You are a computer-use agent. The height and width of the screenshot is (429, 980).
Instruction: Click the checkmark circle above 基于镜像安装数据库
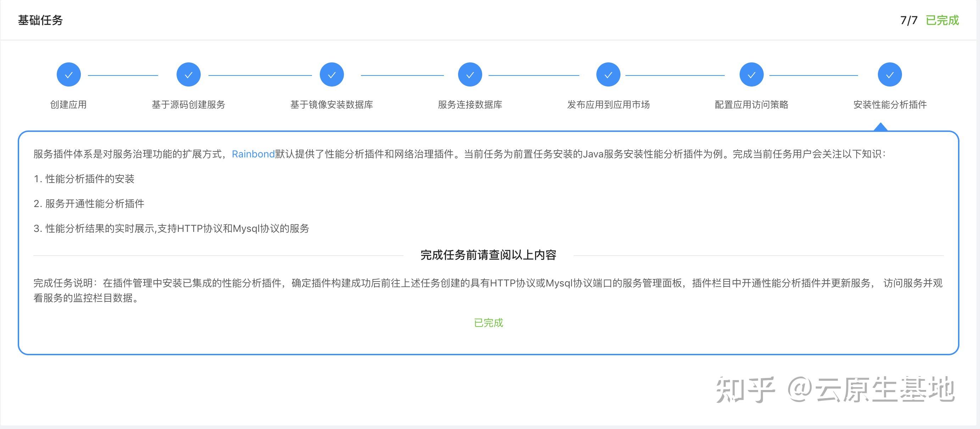click(x=332, y=75)
